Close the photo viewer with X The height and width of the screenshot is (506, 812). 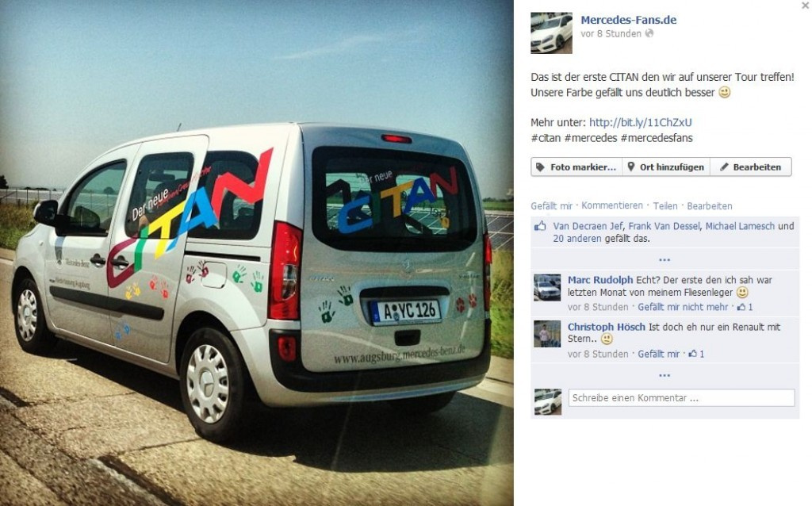(806, 6)
